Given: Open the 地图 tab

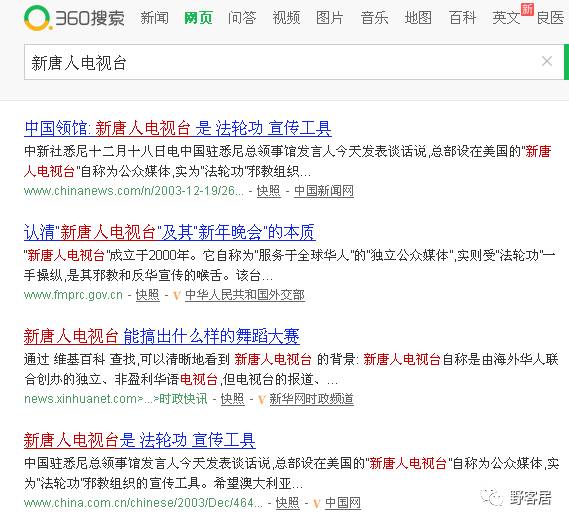Looking at the screenshot, I should (x=418, y=17).
